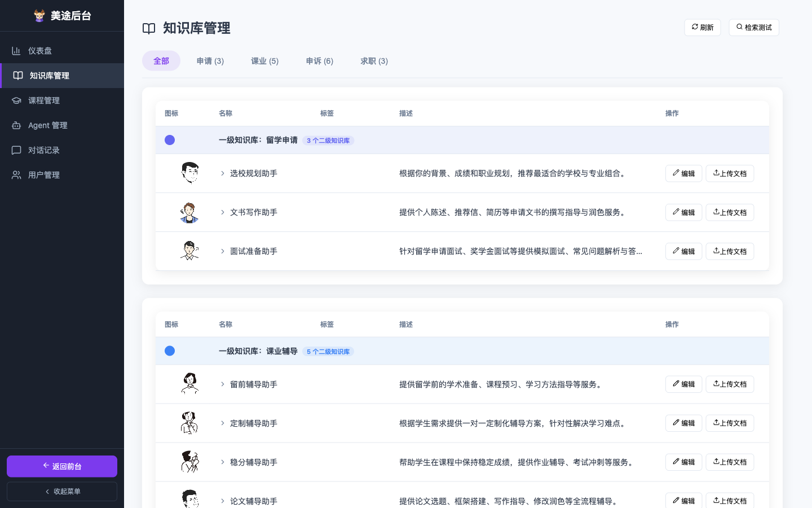
Task: Click the Agent 管理 robot icon
Action: (16, 125)
